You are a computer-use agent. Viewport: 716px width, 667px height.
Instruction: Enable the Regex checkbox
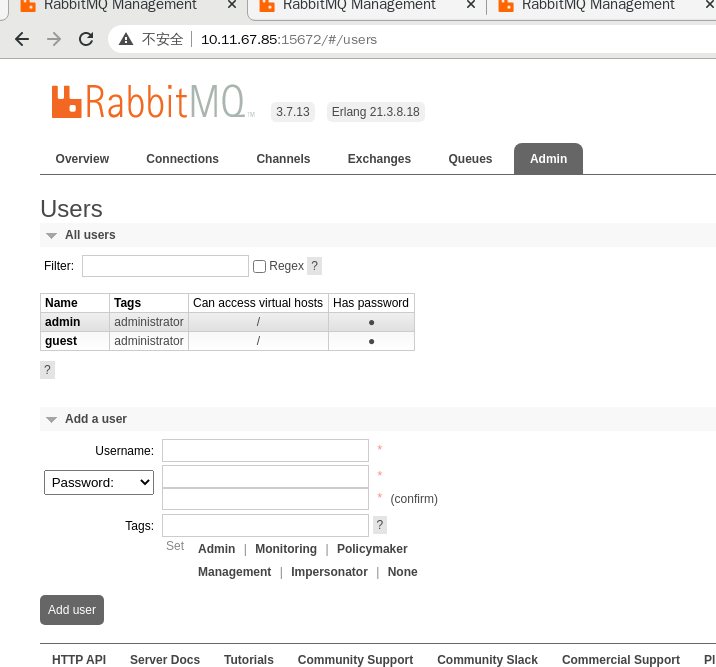(x=259, y=266)
